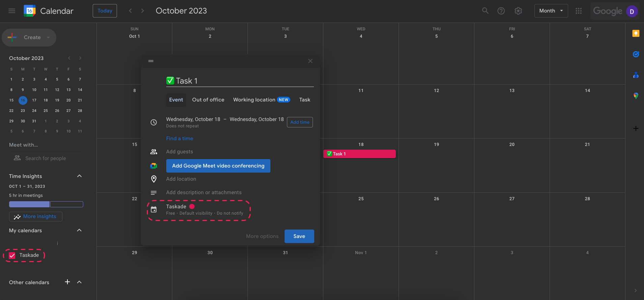644x300 pixels.
Task: Select the Event tab
Action: [x=176, y=100]
